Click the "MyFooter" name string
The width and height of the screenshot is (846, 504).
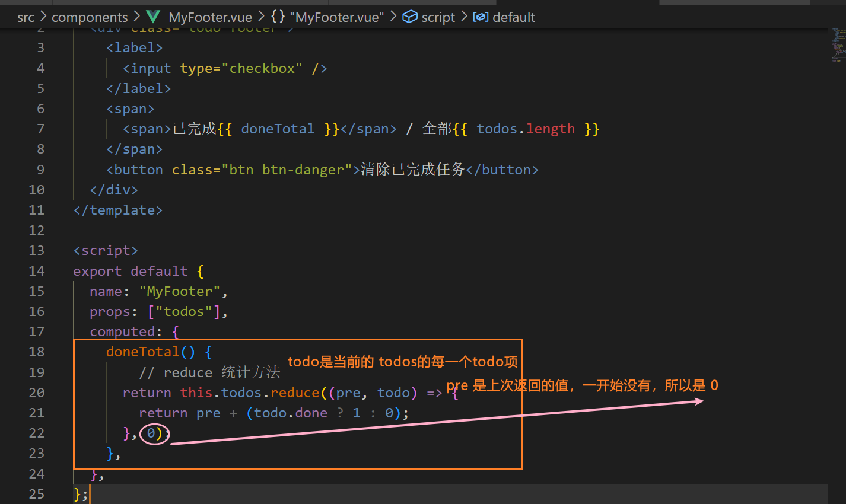(180, 291)
